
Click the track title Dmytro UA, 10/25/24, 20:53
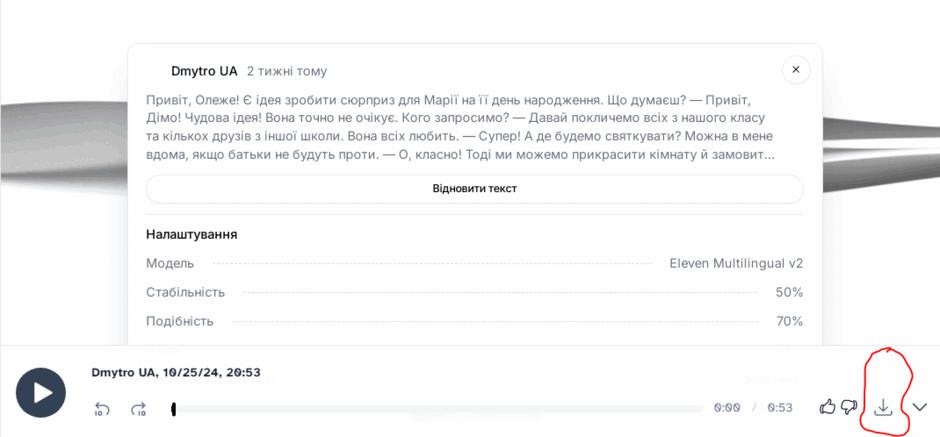(x=176, y=373)
